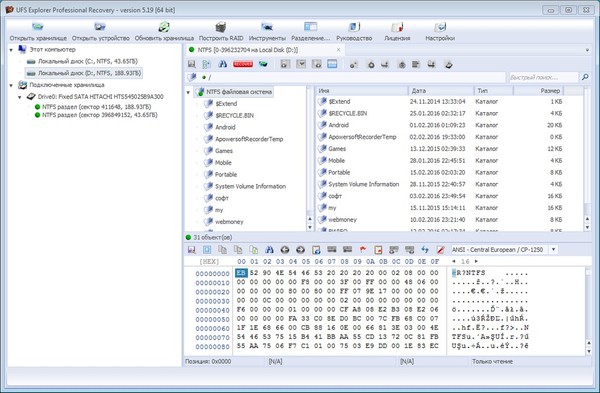Click highlighted EB byte in hex view

241,273
